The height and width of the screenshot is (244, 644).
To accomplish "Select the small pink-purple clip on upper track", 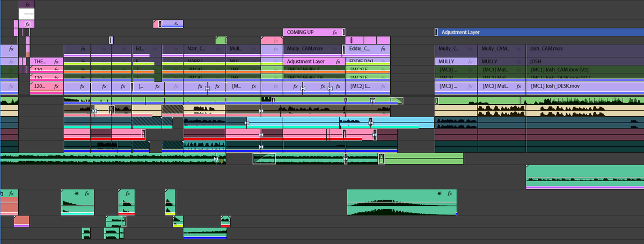I will (x=169, y=24).
